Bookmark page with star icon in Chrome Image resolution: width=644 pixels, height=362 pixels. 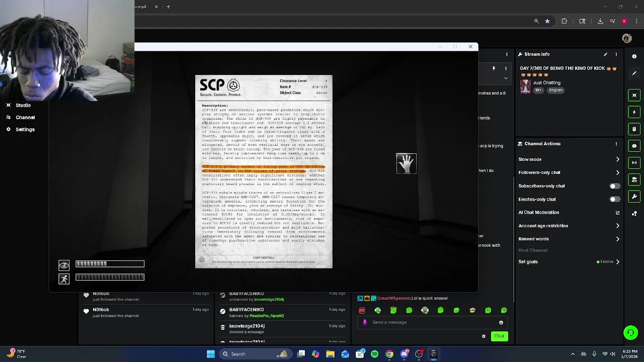click(547, 21)
